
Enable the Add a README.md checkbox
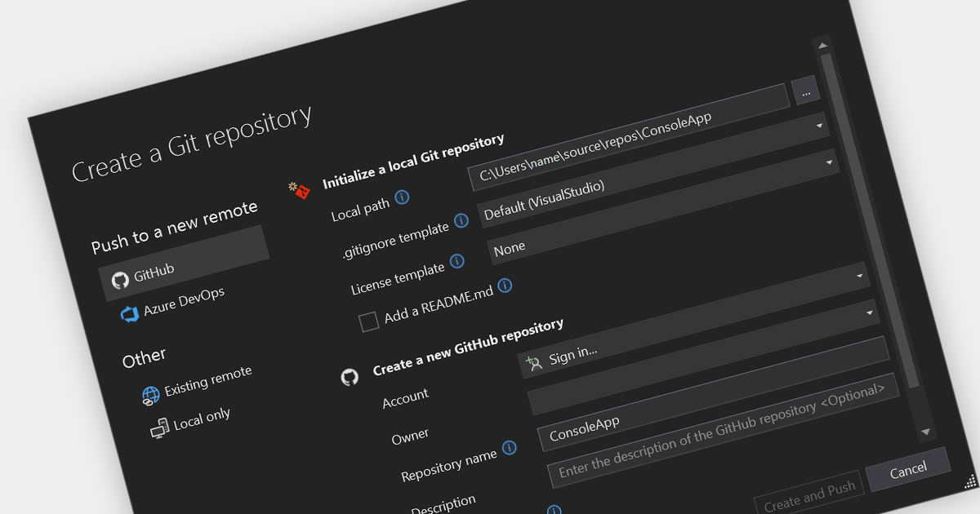point(369,321)
